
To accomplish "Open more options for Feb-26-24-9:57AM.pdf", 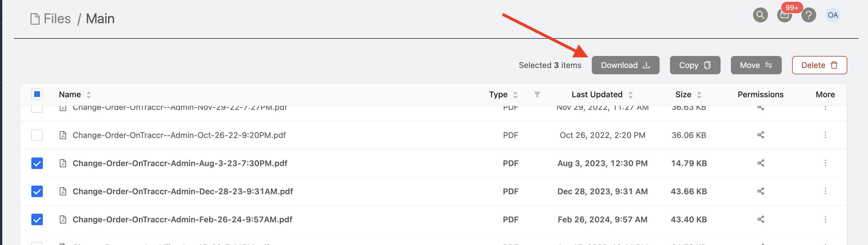I will point(825,219).
